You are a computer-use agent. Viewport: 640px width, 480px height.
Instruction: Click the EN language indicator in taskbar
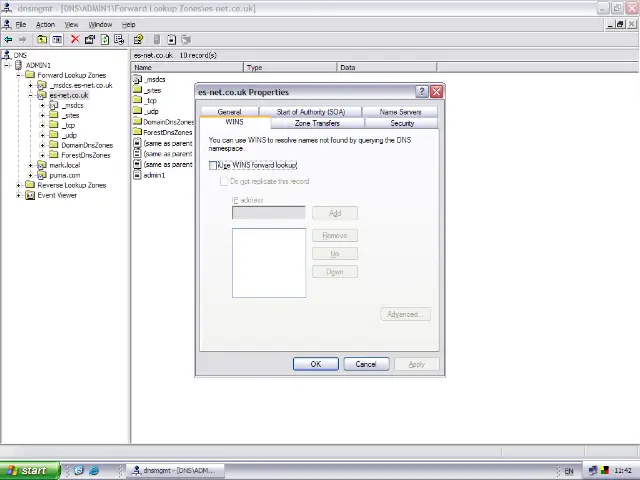(x=569, y=471)
